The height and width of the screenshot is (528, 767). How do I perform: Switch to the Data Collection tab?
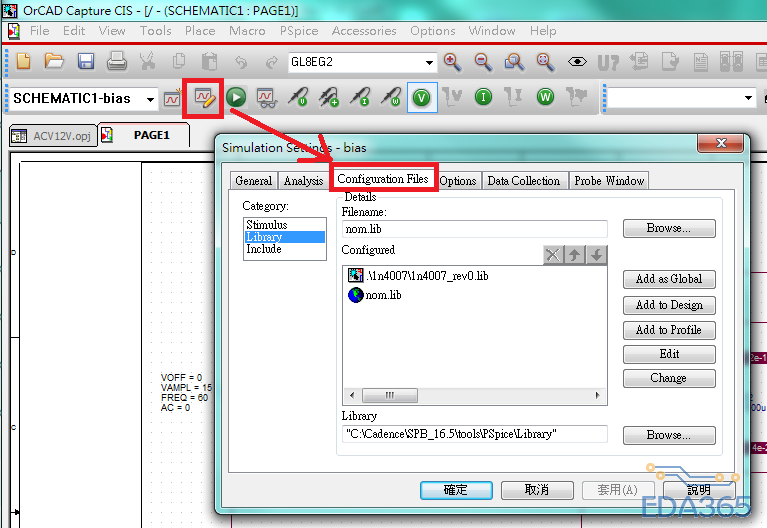click(523, 181)
